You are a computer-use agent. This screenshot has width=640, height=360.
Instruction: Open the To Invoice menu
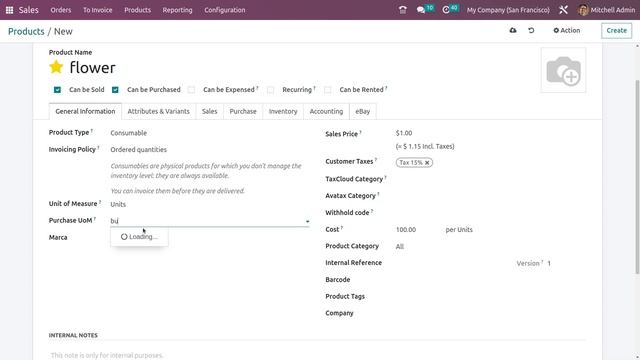tap(98, 10)
